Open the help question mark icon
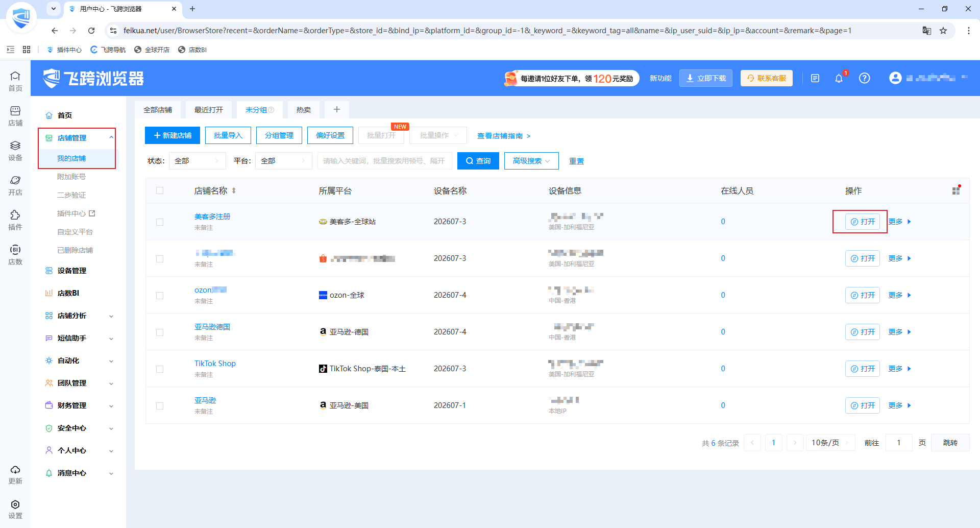Viewport: 980px width, 528px height. pyautogui.click(x=864, y=78)
